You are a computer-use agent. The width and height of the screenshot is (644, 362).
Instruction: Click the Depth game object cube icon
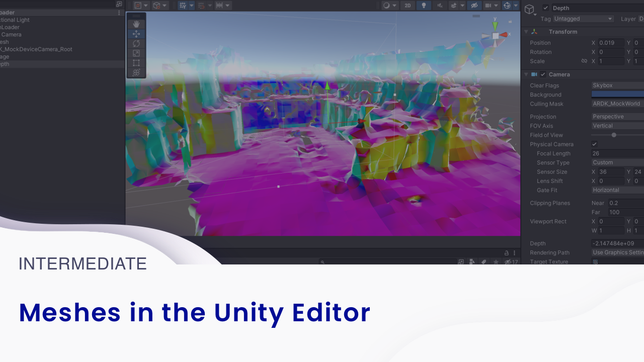[x=529, y=9]
